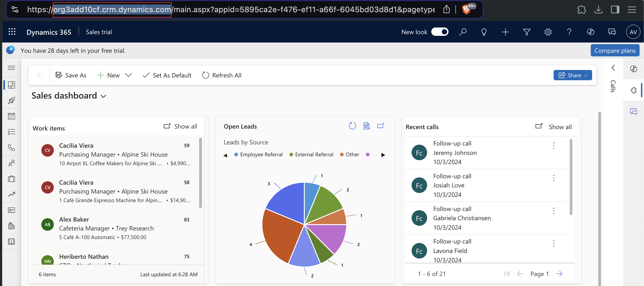Open the advanced find filter icon
The height and width of the screenshot is (286, 644).
(x=526, y=32)
